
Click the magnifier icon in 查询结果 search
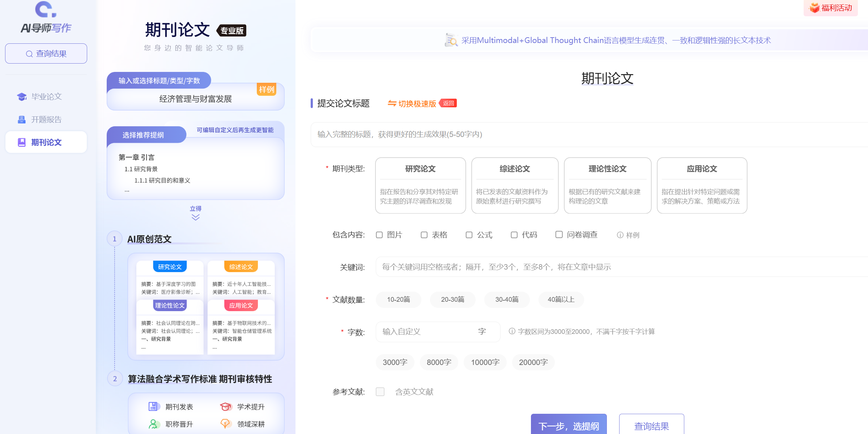tap(29, 53)
